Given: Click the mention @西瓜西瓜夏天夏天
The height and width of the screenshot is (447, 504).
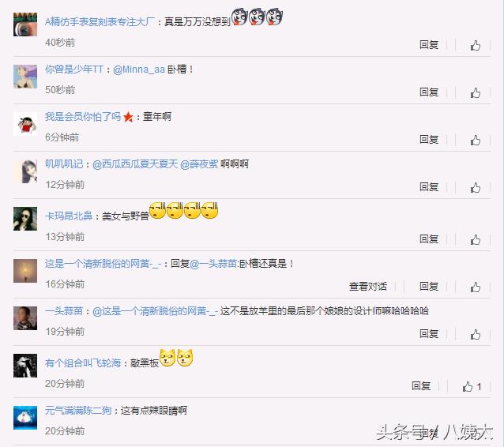Looking at the screenshot, I should pyautogui.click(x=135, y=164).
